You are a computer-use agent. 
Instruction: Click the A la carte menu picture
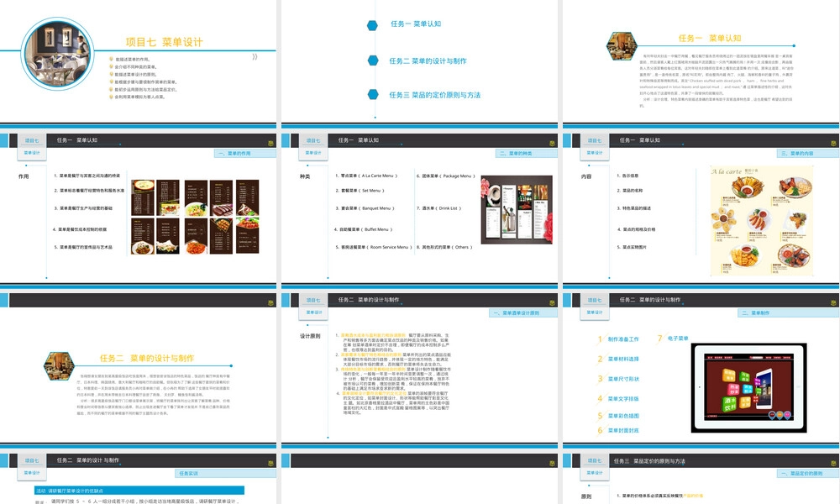pos(761,221)
